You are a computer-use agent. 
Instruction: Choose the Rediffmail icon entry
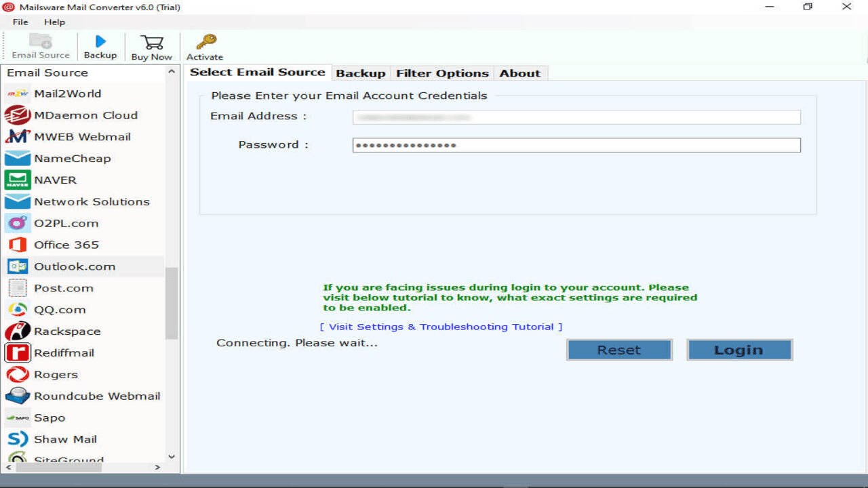[x=17, y=352]
